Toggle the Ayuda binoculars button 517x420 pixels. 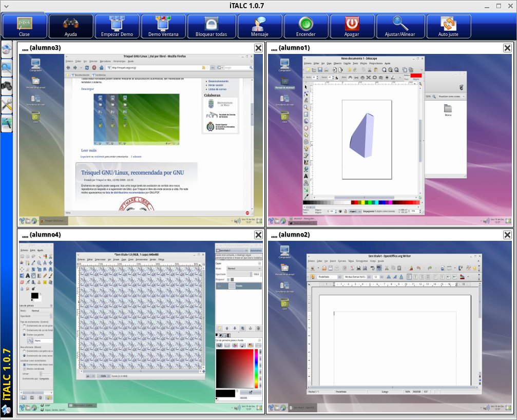[x=70, y=26]
